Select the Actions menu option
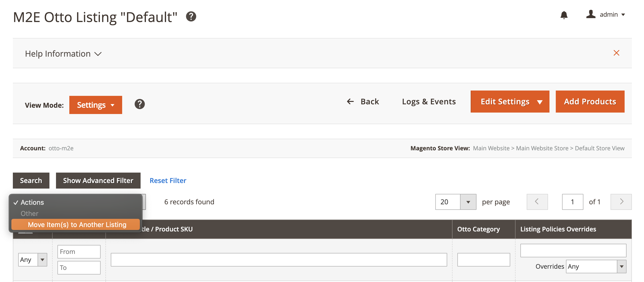Viewport: 644px width, 282px height. (x=32, y=202)
